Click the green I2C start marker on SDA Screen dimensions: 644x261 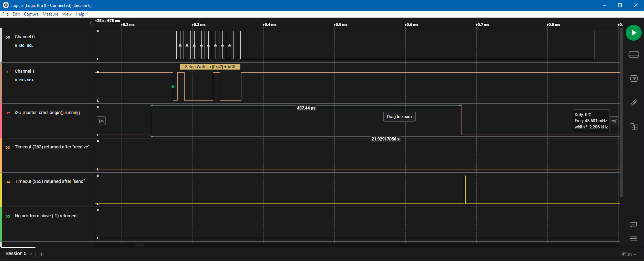click(173, 87)
